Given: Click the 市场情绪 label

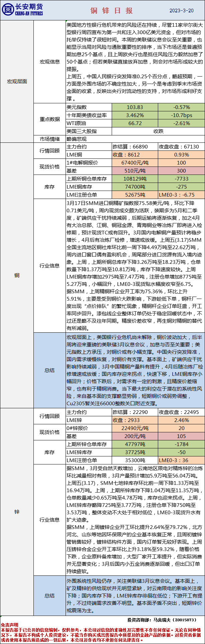Looking at the screenshot, I should pyautogui.click(x=50, y=139).
